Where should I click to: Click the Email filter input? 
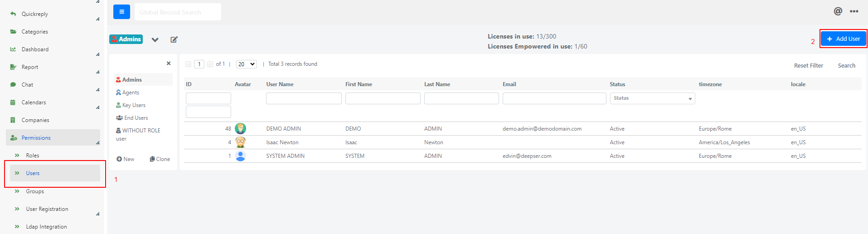click(554, 98)
